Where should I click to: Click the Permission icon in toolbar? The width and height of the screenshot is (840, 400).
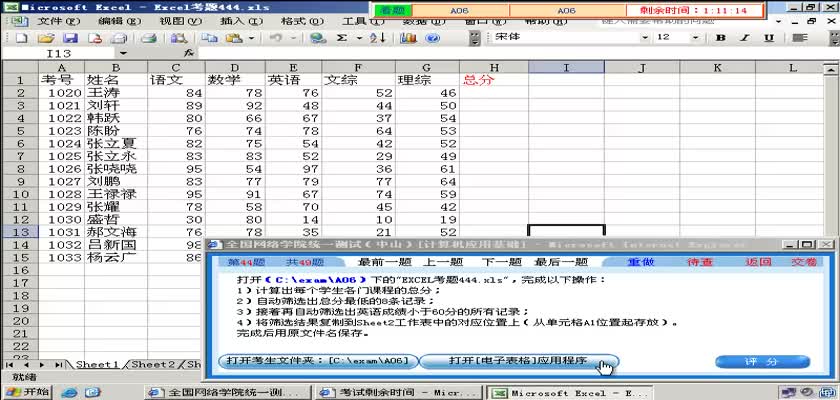95,38
